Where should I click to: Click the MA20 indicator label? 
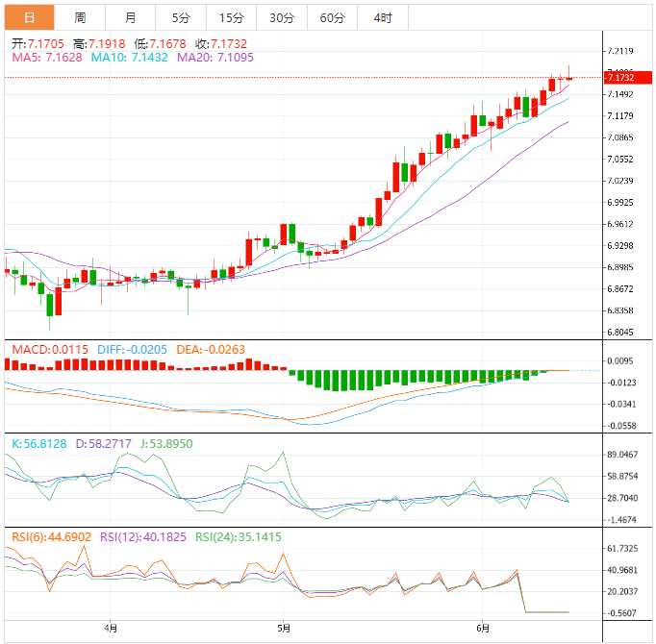coord(216,58)
